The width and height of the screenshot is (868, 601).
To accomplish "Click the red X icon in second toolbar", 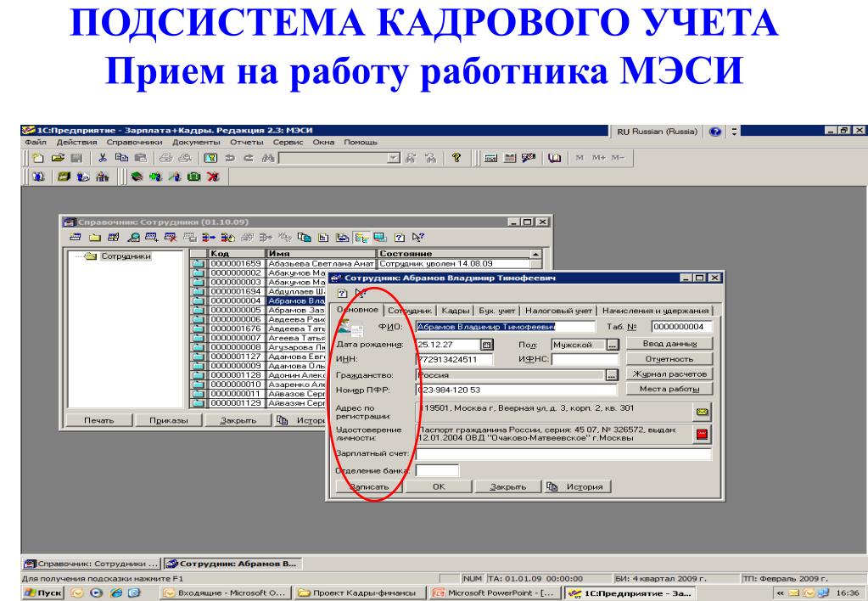I will click(213, 177).
